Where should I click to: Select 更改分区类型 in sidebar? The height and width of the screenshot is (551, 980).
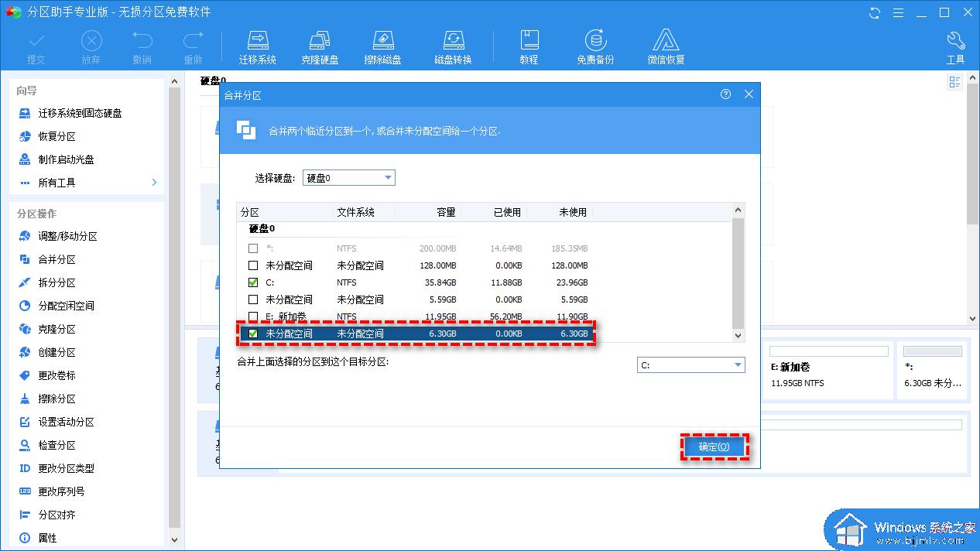pos(66,468)
